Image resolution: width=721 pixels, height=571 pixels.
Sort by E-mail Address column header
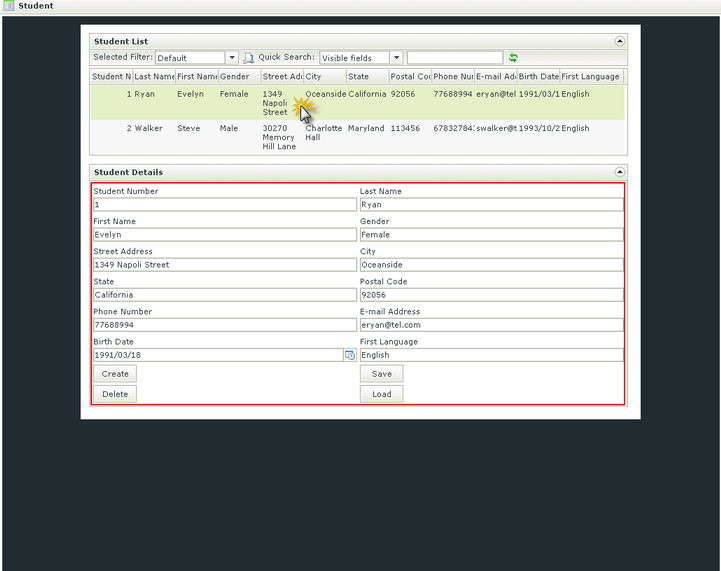(496, 76)
